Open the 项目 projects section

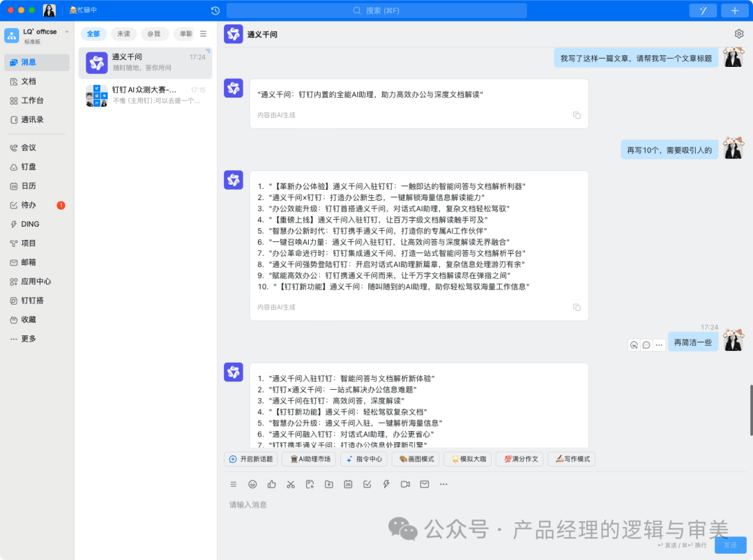pos(37,243)
